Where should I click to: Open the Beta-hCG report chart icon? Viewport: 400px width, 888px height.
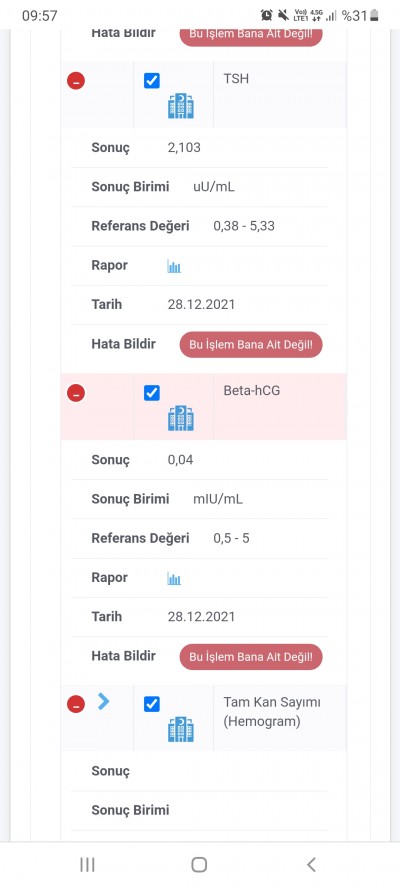(x=174, y=578)
